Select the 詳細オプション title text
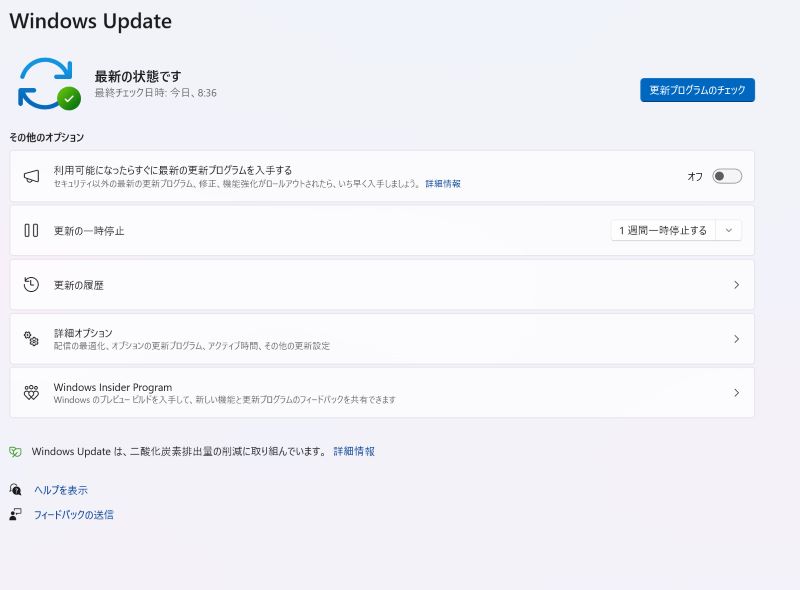 tap(83, 333)
